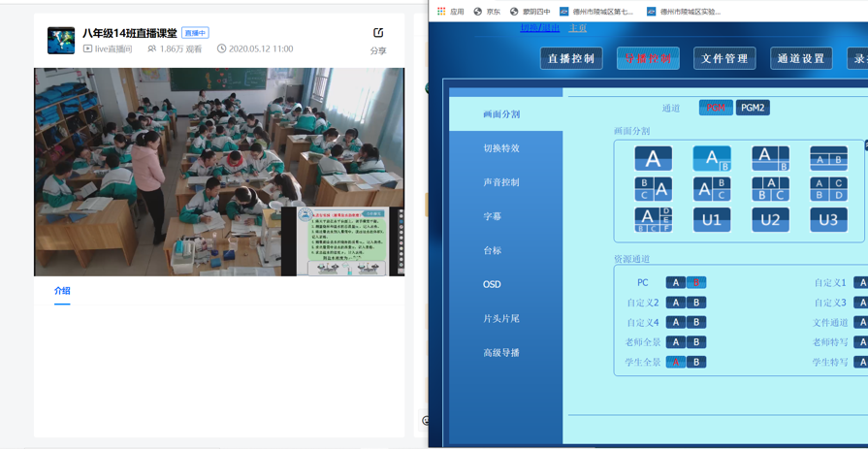
Task: Select the PGM channel
Action: tap(716, 108)
